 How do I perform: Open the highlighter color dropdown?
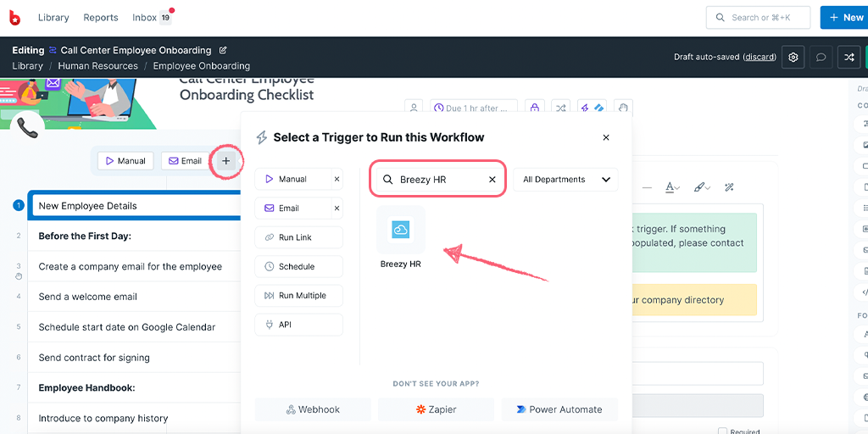tap(701, 187)
